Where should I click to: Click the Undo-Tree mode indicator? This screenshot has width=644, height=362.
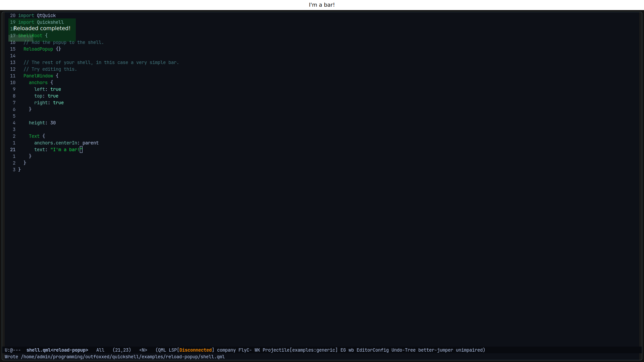pos(403,350)
